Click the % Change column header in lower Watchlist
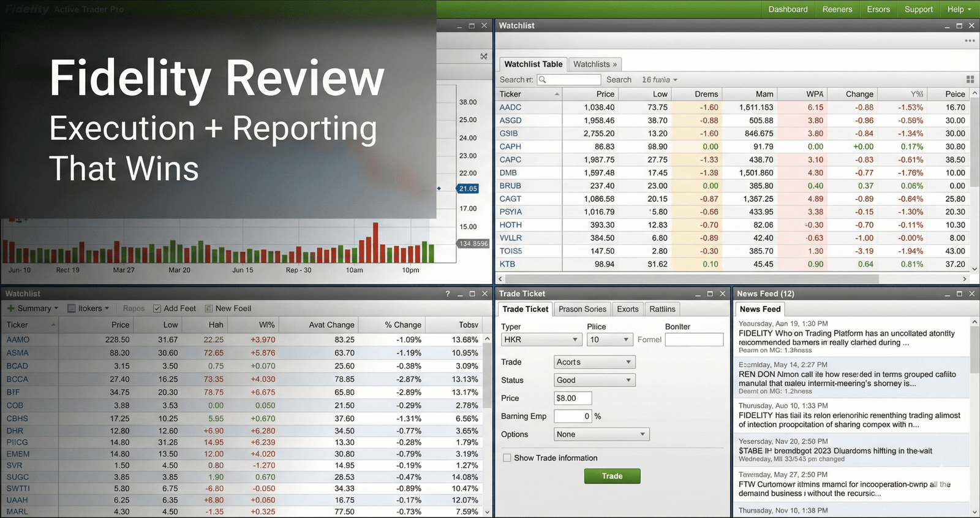The width and height of the screenshot is (980, 518). [402, 325]
